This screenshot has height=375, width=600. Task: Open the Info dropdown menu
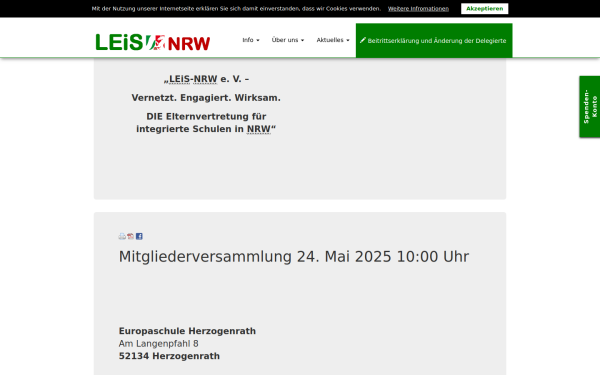coord(251,40)
